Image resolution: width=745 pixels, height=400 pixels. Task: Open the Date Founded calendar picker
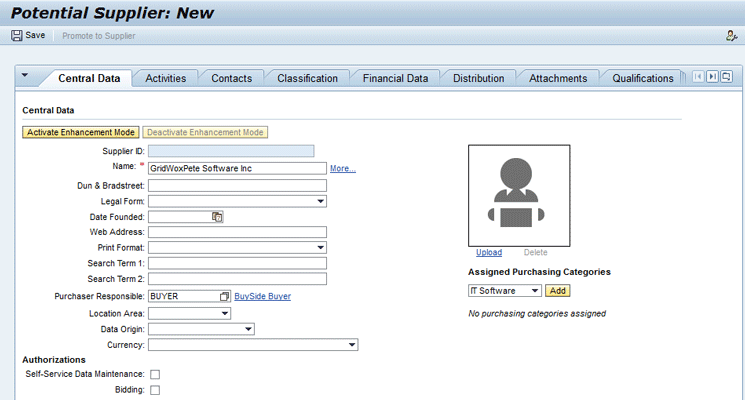tap(217, 217)
